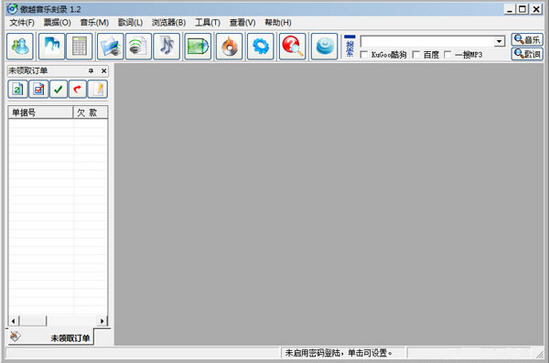Click the small icon left of the 未领取订单 tab
Image resolution: width=549 pixels, height=363 pixels.
[15, 336]
